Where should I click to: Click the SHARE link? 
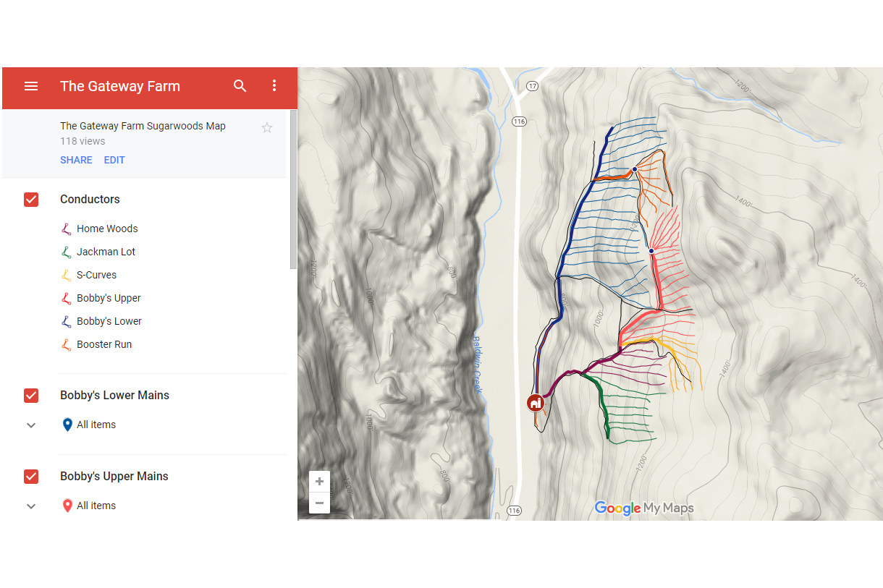(x=76, y=160)
